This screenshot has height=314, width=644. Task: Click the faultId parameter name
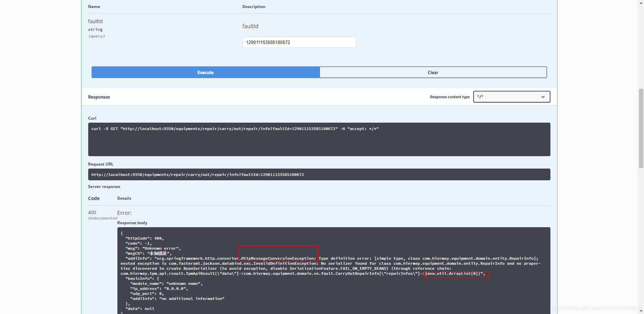coord(95,21)
